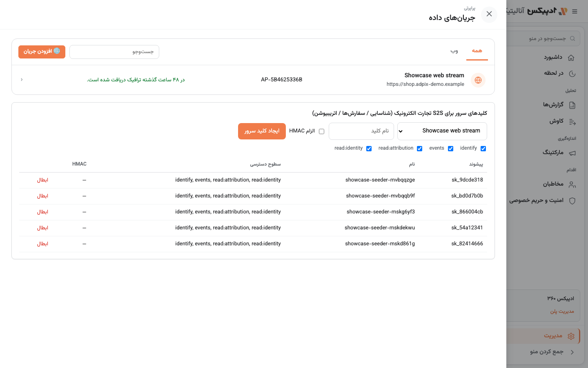Viewport: 588px width, 368px height.
Task: Click the نام کلید input field
Action: 361,131
